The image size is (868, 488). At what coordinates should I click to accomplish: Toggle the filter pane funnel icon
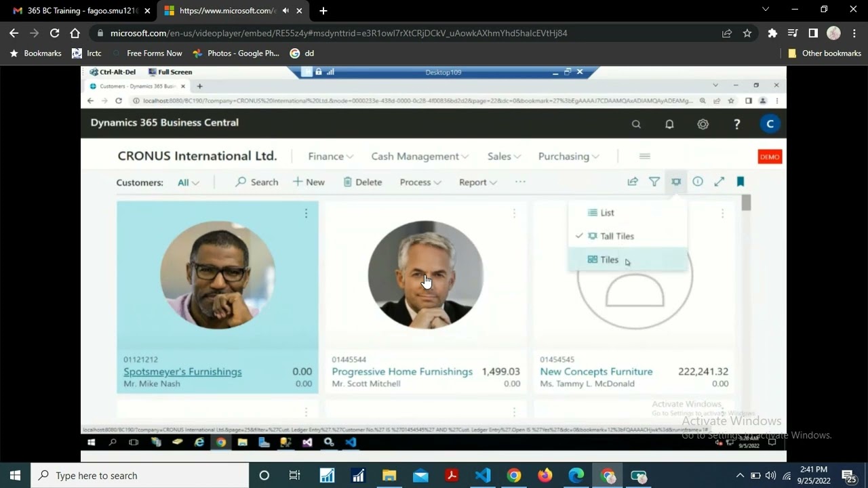[x=654, y=182]
